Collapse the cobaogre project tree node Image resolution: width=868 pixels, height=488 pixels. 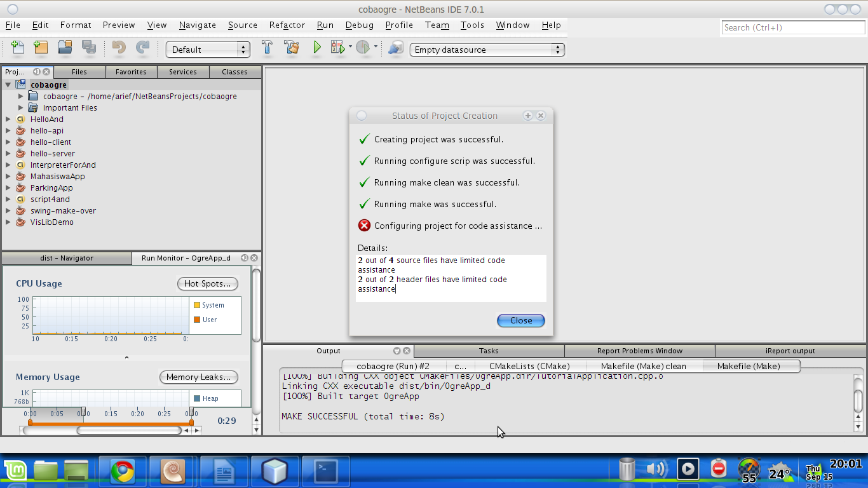pos(8,85)
